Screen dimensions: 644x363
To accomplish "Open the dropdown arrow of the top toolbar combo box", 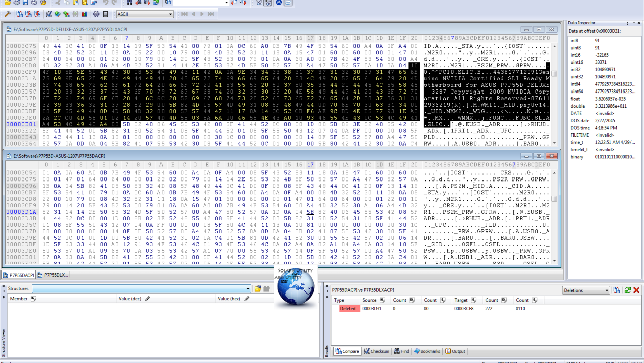I will point(226,3).
